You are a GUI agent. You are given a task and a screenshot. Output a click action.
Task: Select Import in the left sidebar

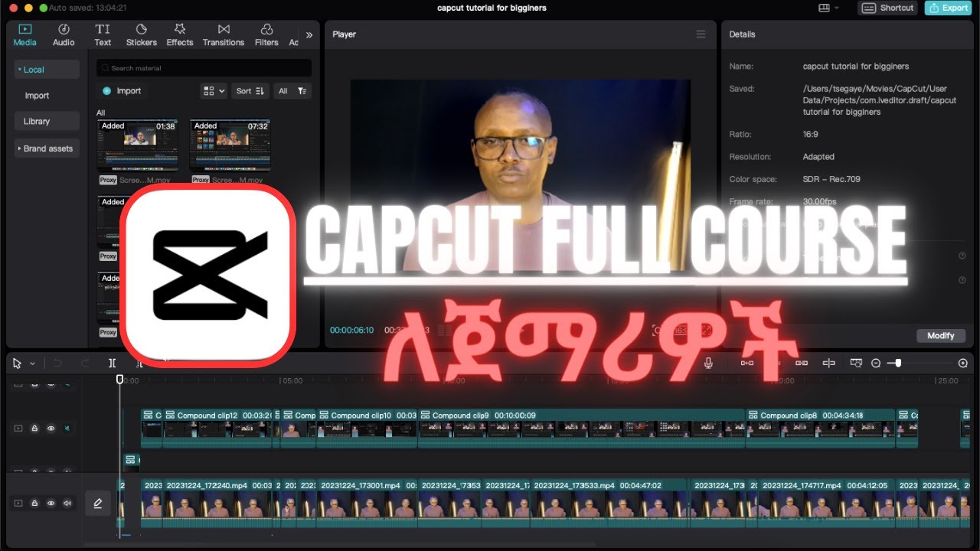click(x=37, y=96)
